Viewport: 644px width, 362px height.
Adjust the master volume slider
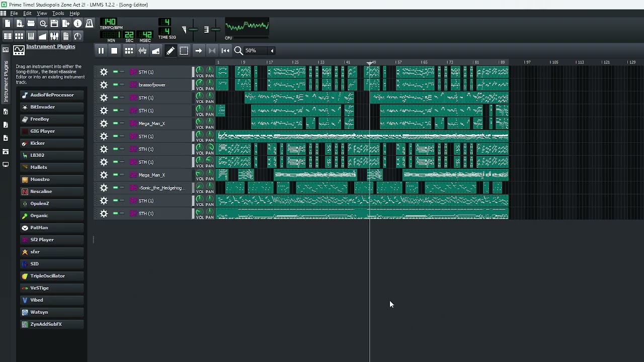(192, 29)
